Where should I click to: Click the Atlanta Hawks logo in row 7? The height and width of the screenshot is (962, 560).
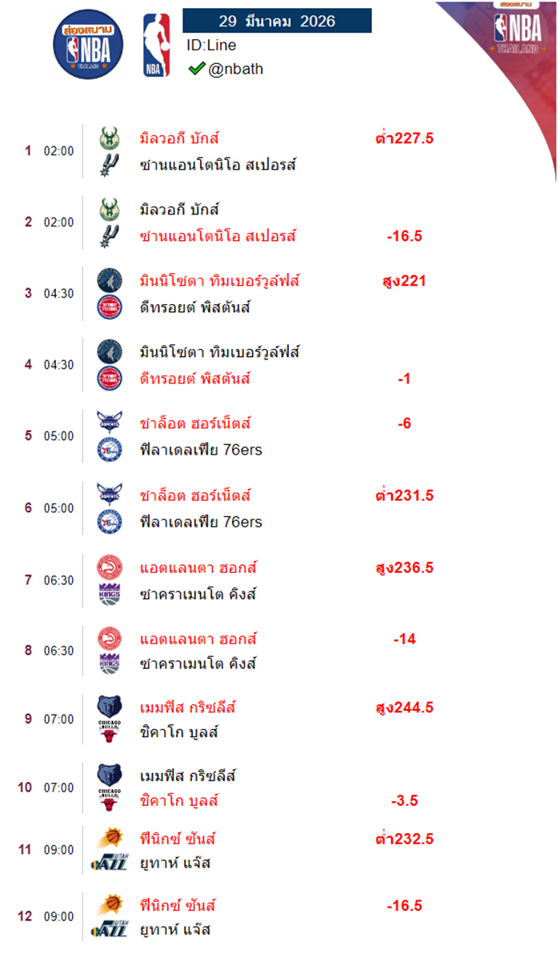pos(109,567)
